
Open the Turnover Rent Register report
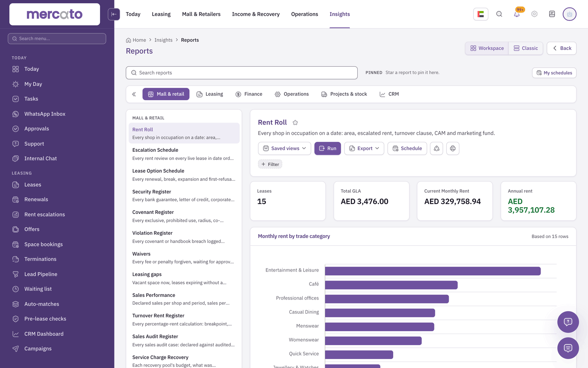click(184, 320)
